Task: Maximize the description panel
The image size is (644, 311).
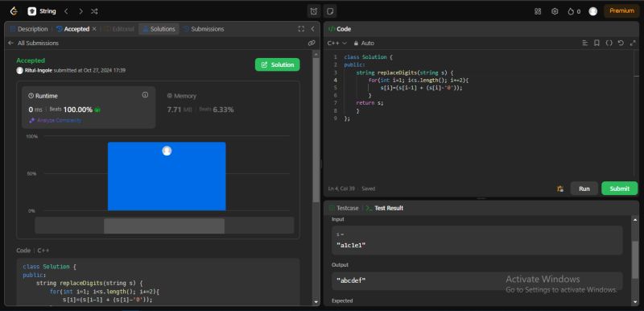Action: point(301,29)
